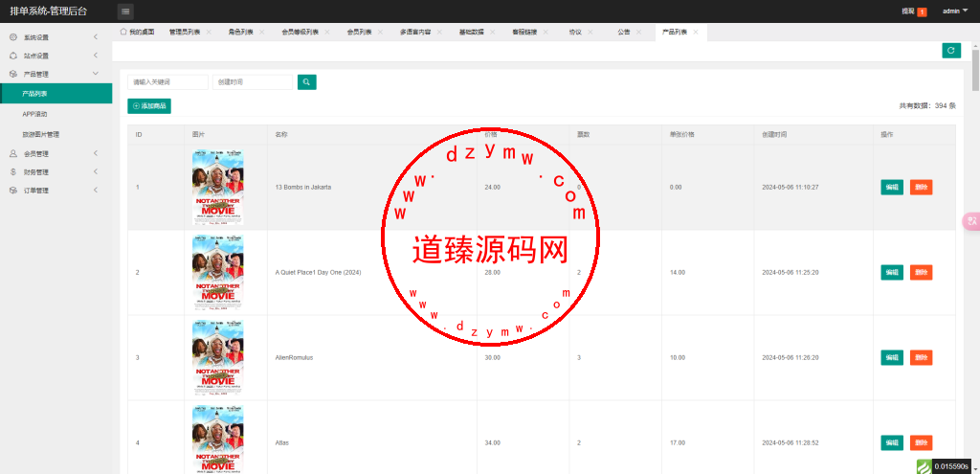Click the home icon on 我的桌面 tab
The height and width of the screenshot is (474, 980).
coord(123,32)
